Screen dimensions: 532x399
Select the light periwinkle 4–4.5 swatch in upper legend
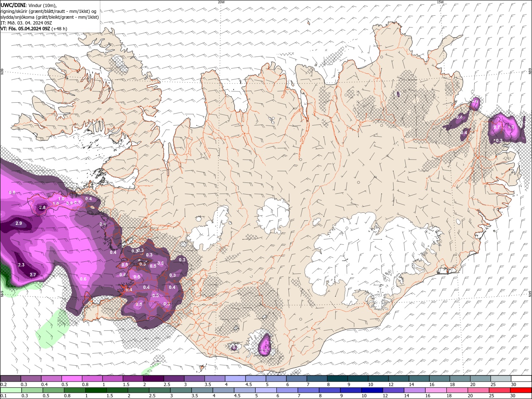pos(235,379)
